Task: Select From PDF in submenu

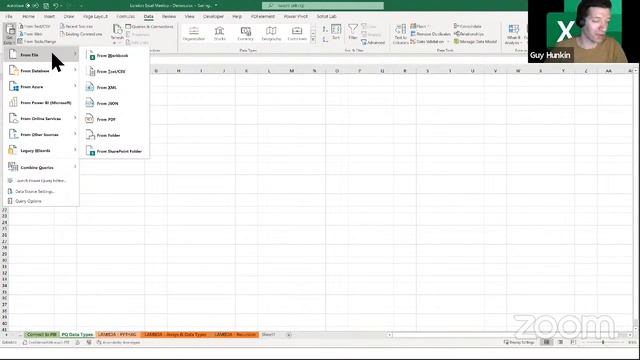Action: (x=114, y=119)
